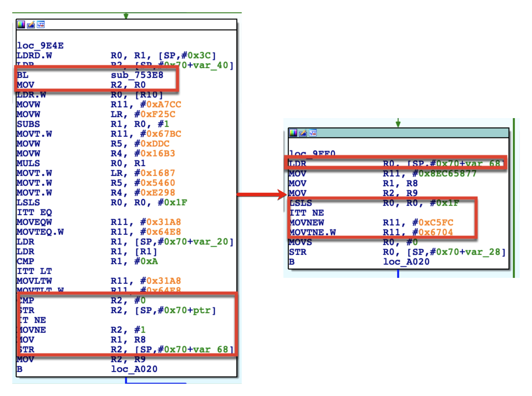This screenshot has width=532, height=396.
Task: Click the group nodes icon in loc_9E4E block
Action: pyautogui.click(x=41, y=25)
